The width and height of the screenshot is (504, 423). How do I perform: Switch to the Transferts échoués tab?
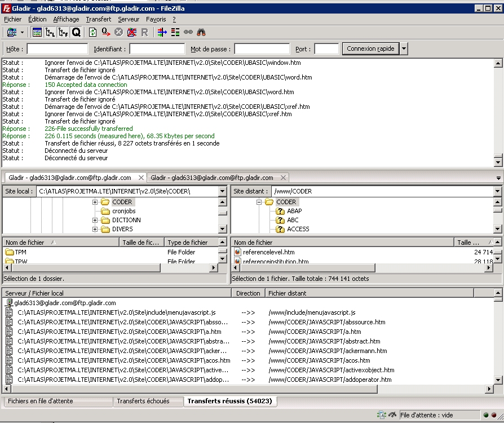143,402
